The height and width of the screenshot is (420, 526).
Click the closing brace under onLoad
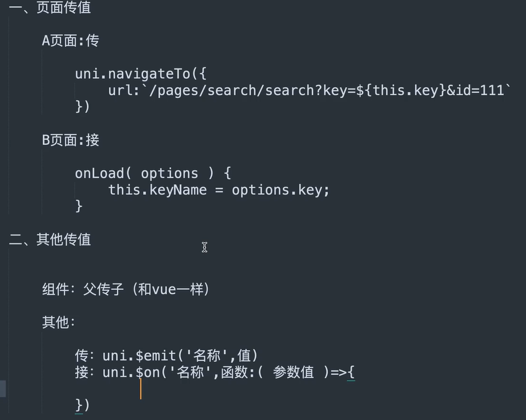[79, 205]
